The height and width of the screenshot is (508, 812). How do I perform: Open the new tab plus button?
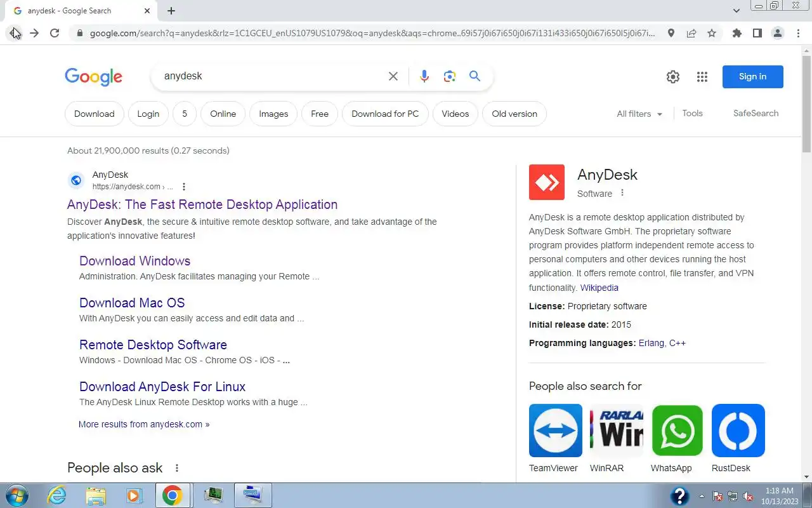171,11
